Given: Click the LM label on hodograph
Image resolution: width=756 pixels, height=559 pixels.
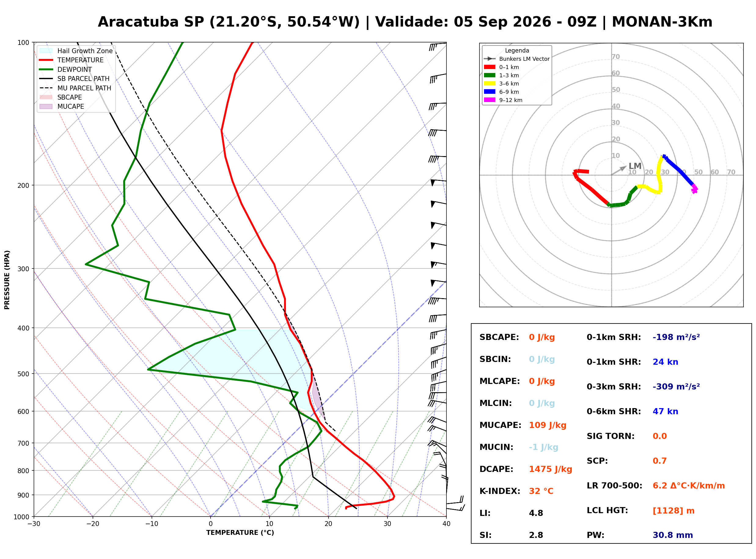Looking at the screenshot, I should click(635, 166).
